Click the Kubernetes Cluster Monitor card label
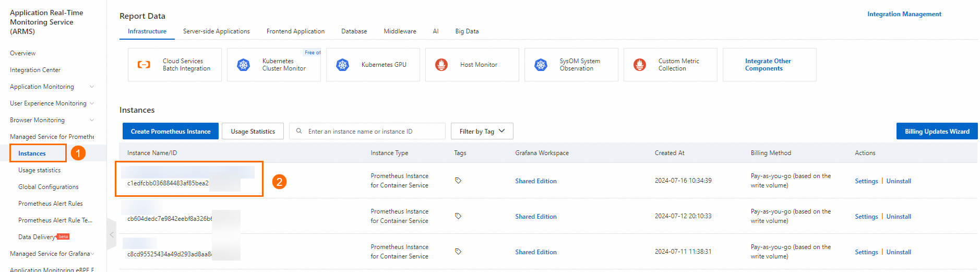Viewport: 980px width, 272px height. (x=284, y=65)
